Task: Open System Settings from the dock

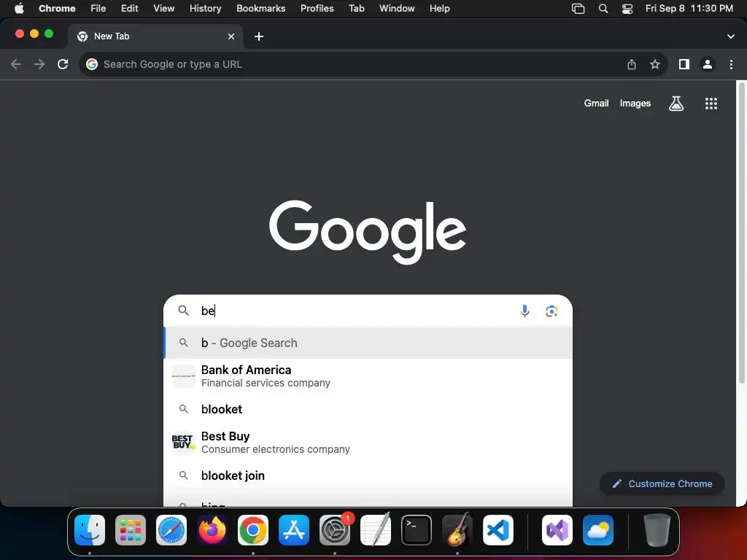Action: point(335,530)
